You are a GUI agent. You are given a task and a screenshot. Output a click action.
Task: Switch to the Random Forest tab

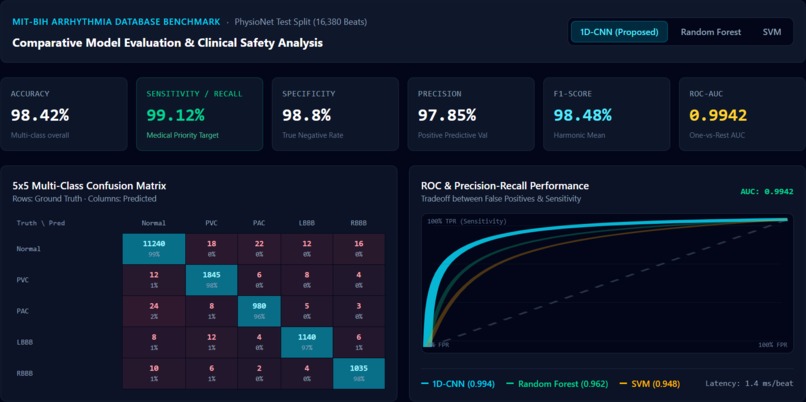pyautogui.click(x=710, y=32)
